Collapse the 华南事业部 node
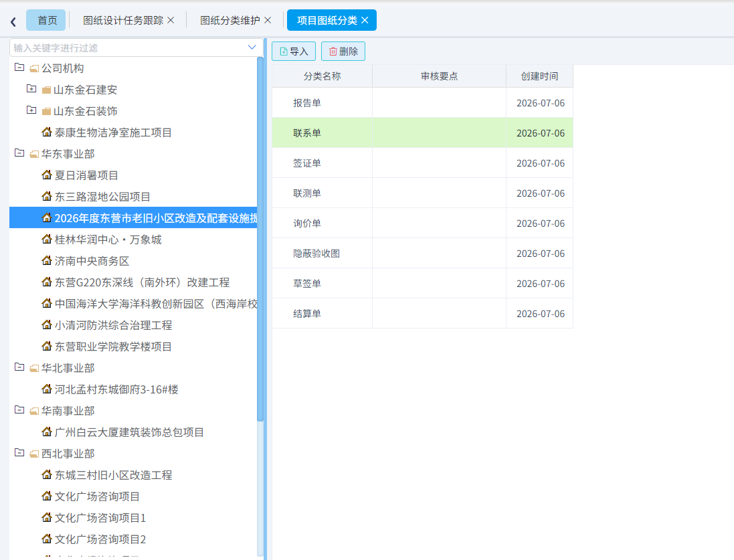This screenshot has height=560, width=734. [19, 409]
